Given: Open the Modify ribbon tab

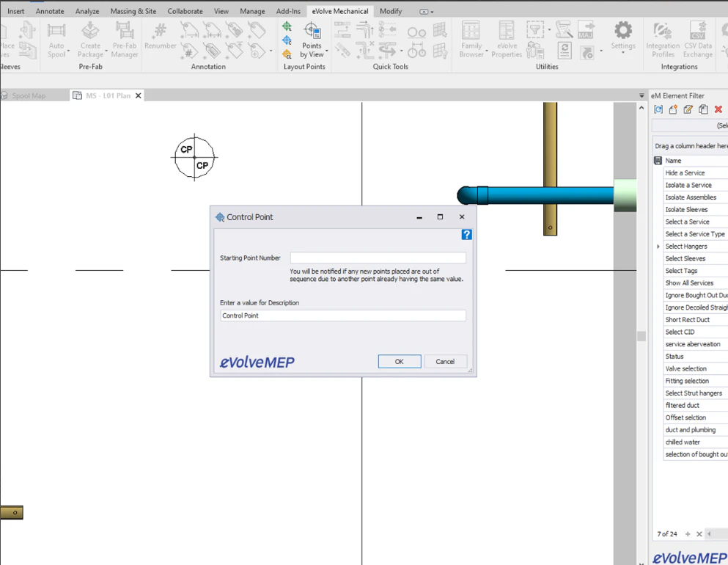Looking at the screenshot, I should point(390,11).
